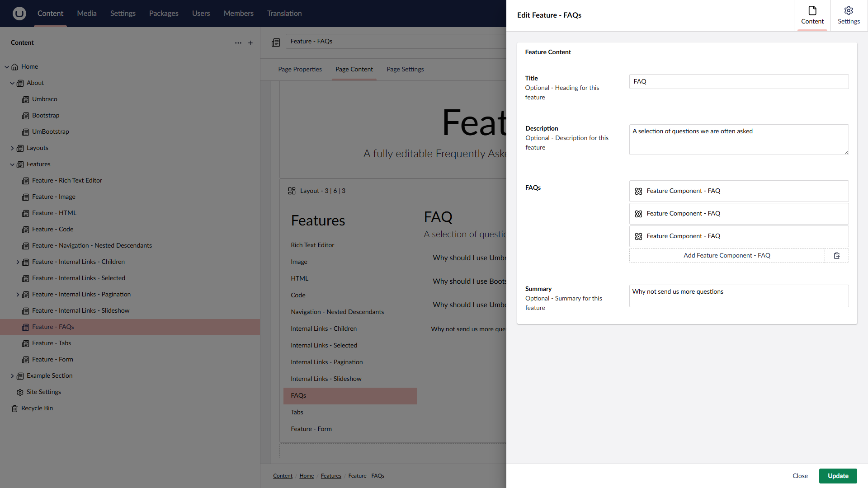Viewport: 868px width, 488px height.
Task: Expand the Layouts tree node
Action: pos(12,148)
